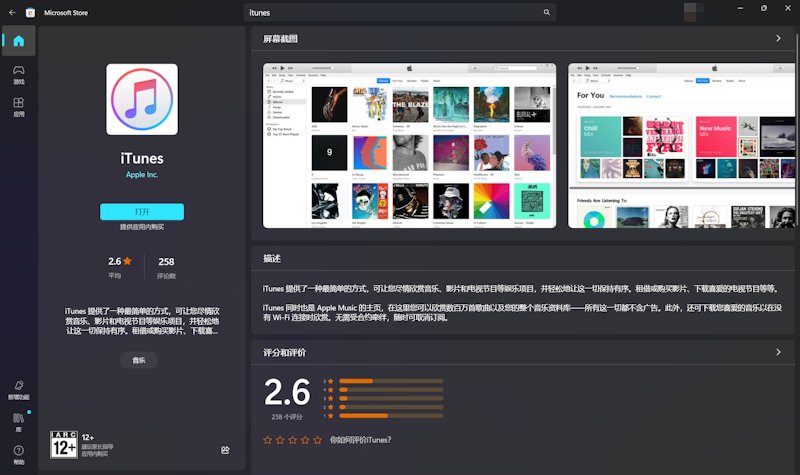Viewport: 800px width, 475px height.
Task: Open What's New in sidebar
Action: pos(19,390)
